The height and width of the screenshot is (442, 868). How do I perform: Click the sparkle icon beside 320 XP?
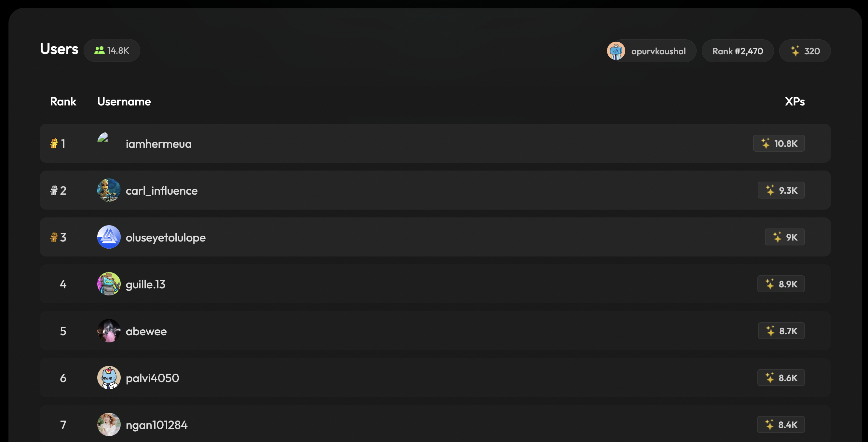(795, 51)
